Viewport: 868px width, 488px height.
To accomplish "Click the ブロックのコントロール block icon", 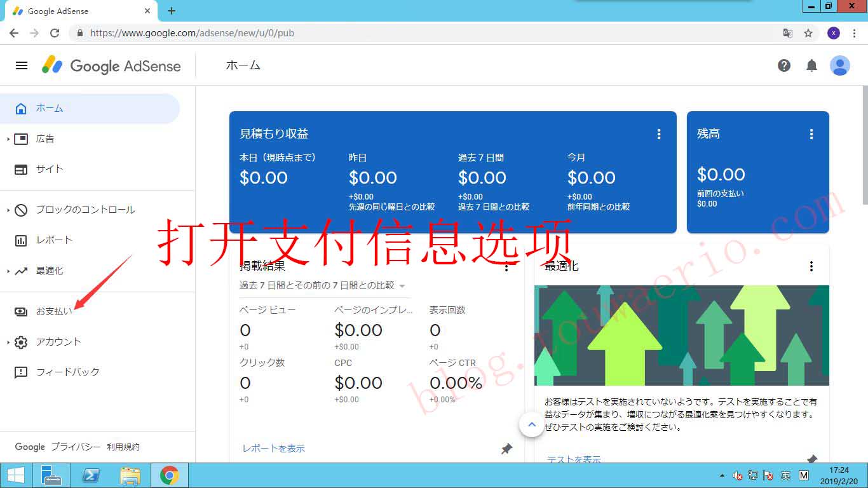I will 21,210.
